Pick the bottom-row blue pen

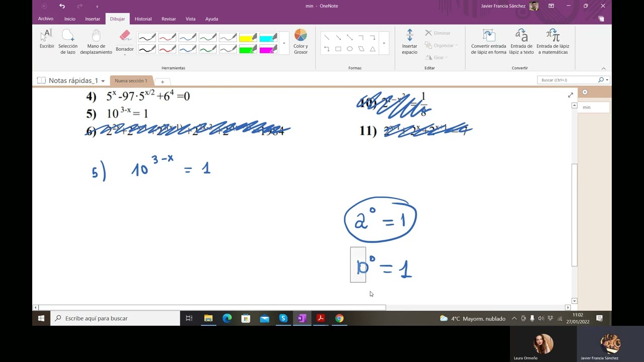(x=187, y=49)
